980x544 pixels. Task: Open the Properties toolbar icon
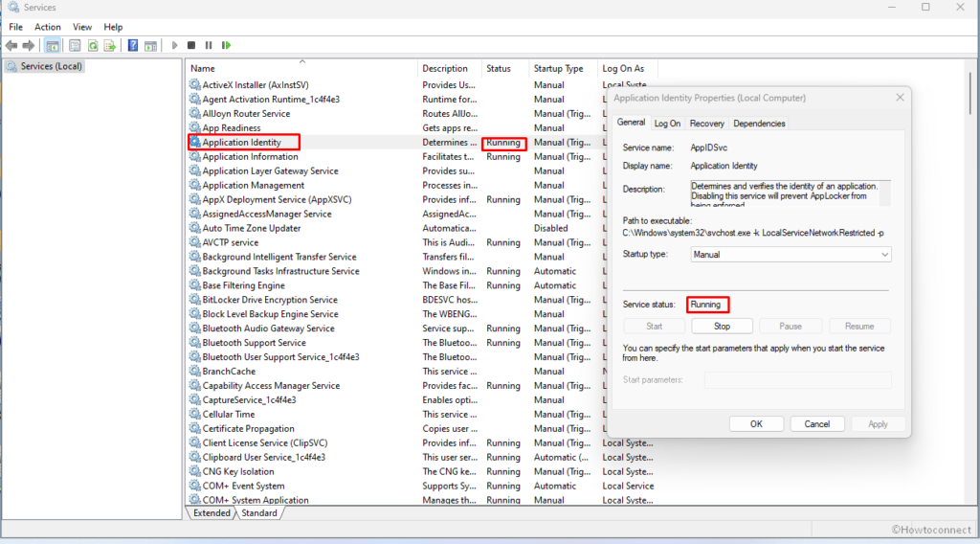[x=75, y=45]
